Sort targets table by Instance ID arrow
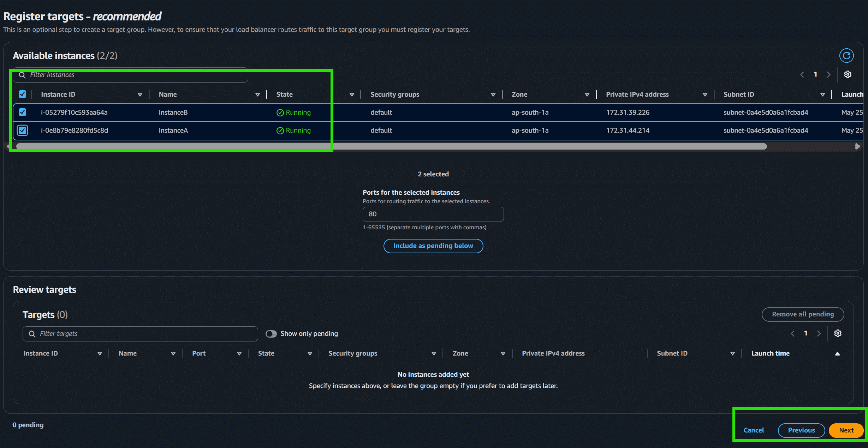This screenshot has width=868, height=448. point(100,353)
